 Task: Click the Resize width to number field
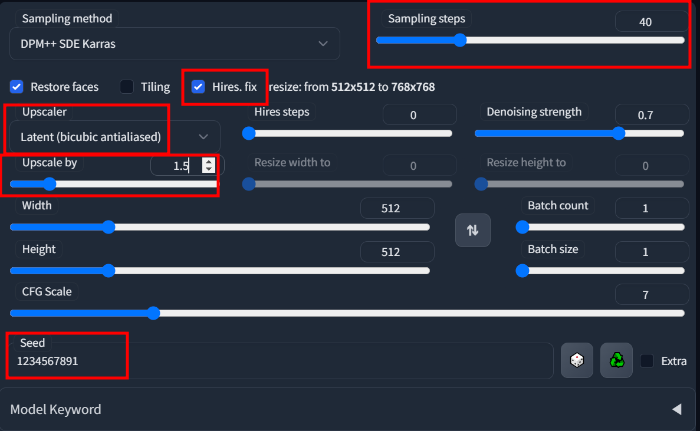click(x=420, y=166)
